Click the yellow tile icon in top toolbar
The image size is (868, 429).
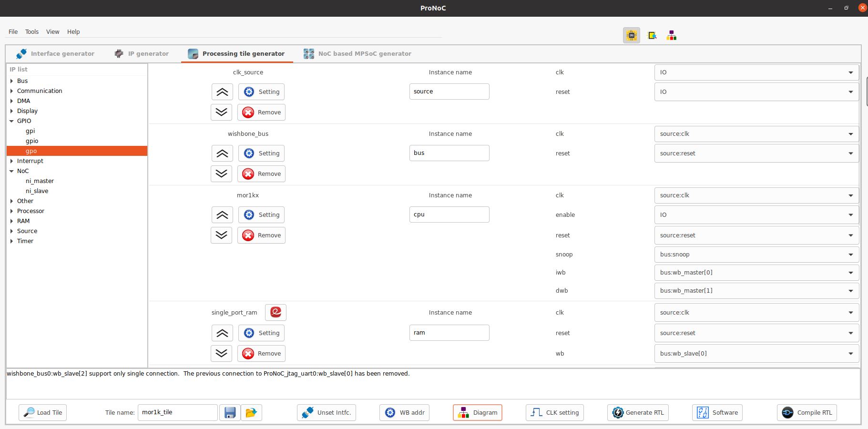coord(652,35)
